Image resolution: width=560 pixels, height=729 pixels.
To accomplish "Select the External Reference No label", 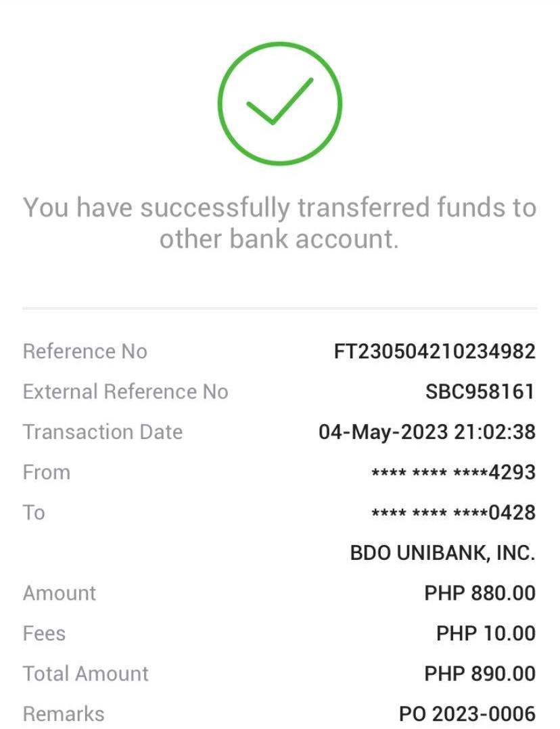I will (x=125, y=392).
